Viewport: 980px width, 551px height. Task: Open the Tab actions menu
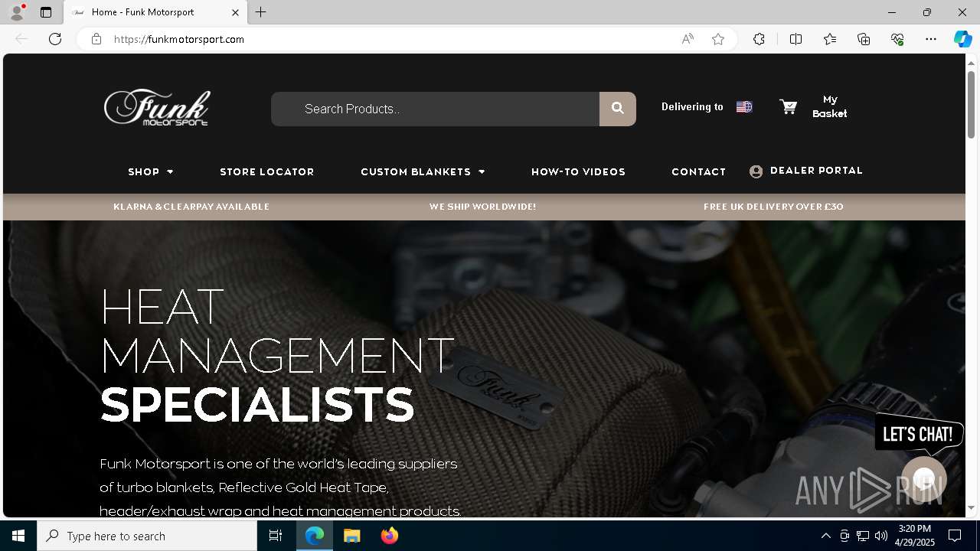[46, 12]
